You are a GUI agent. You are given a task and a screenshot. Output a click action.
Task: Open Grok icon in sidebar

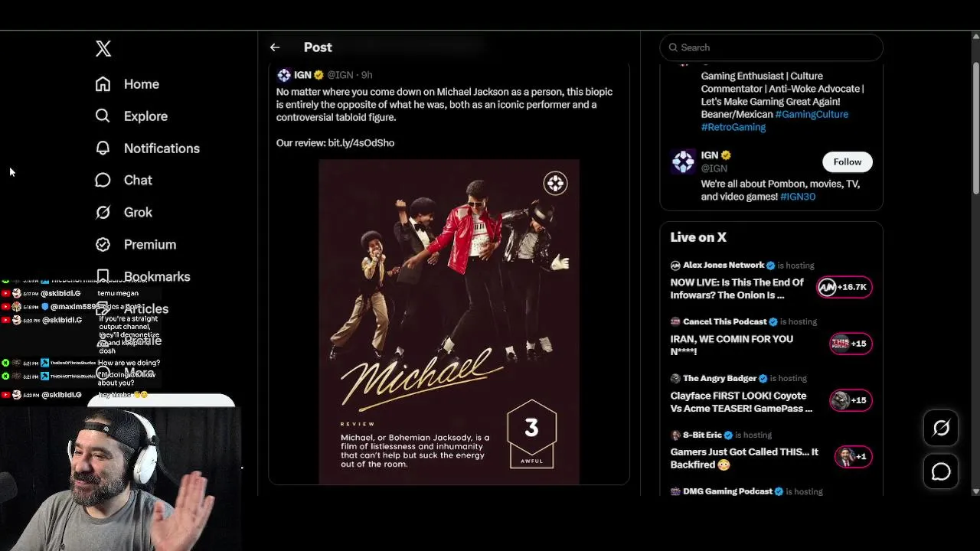tap(103, 213)
